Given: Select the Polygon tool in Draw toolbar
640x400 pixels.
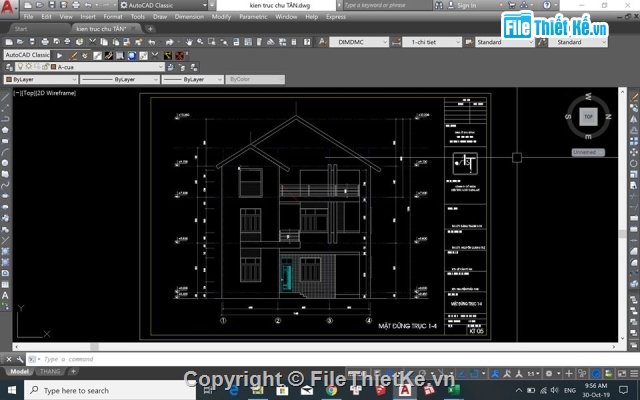Looking at the screenshot, I should tap(5, 130).
